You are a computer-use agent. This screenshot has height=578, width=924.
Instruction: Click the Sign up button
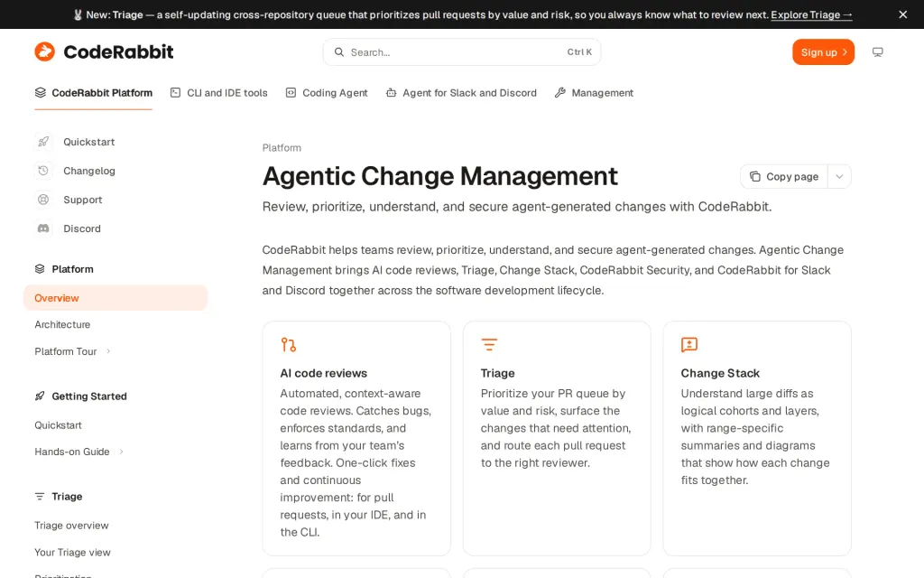(x=823, y=51)
